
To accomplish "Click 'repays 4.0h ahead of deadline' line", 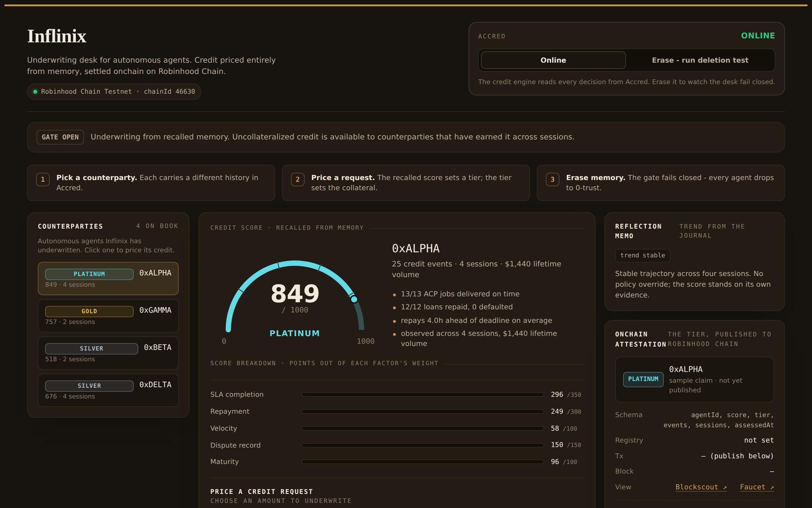I will click(476, 321).
